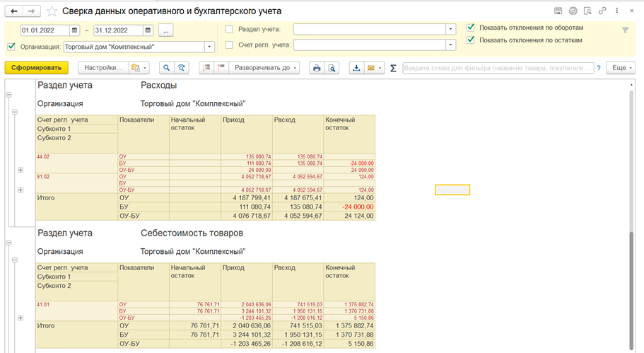Go back with the left arrow button
The image size is (644, 353).
[13, 11]
